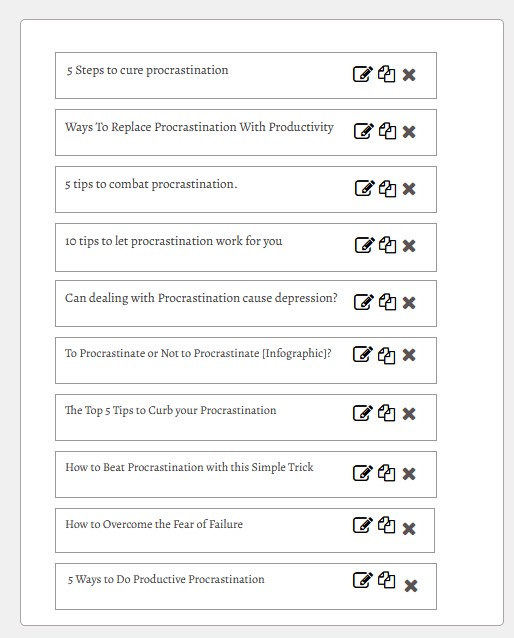Edit '10 tips to let procrastination work' title
The width and height of the screenshot is (514, 638).
coord(365,245)
